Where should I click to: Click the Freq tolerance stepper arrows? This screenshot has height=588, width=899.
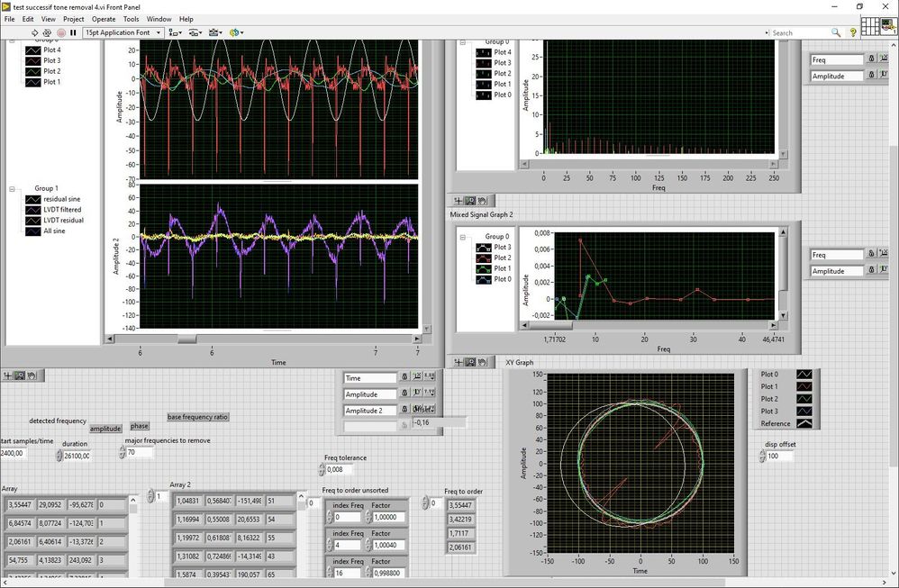click(321, 469)
